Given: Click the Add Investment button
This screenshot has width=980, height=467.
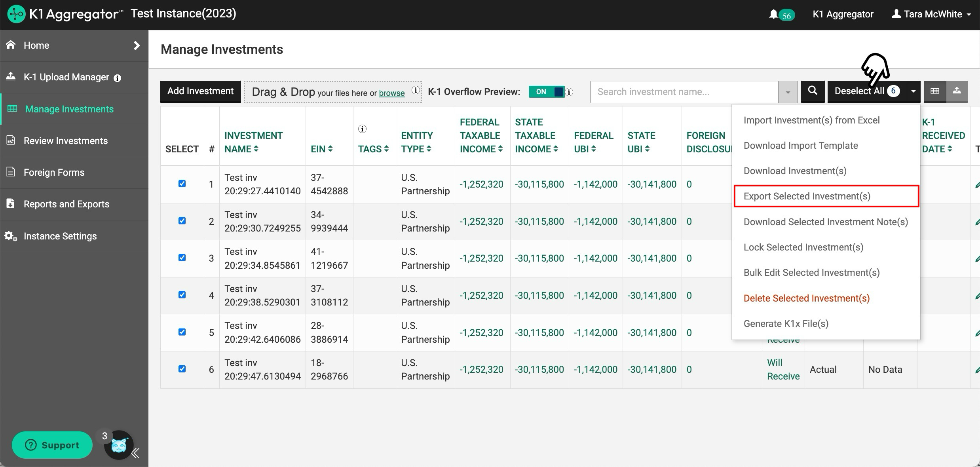Looking at the screenshot, I should [200, 91].
